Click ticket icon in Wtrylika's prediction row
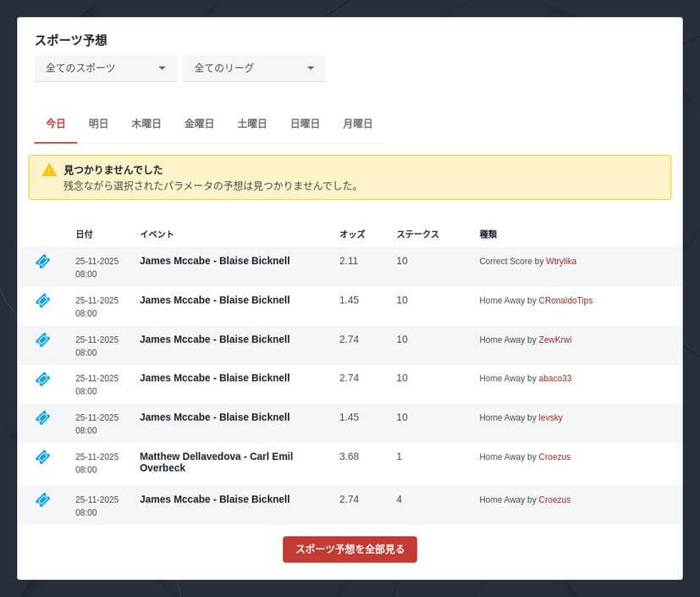This screenshot has width=700, height=597. coord(43,262)
